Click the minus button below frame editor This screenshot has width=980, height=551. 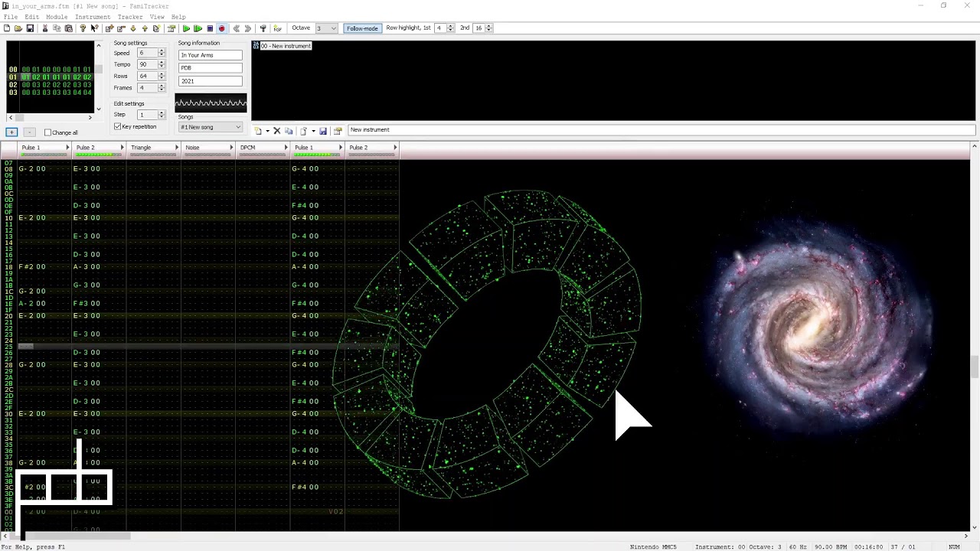pyautogui.click(x=29, y=132)
